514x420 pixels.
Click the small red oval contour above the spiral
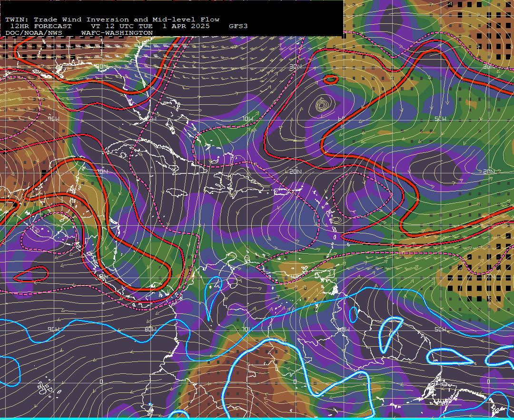331,80
